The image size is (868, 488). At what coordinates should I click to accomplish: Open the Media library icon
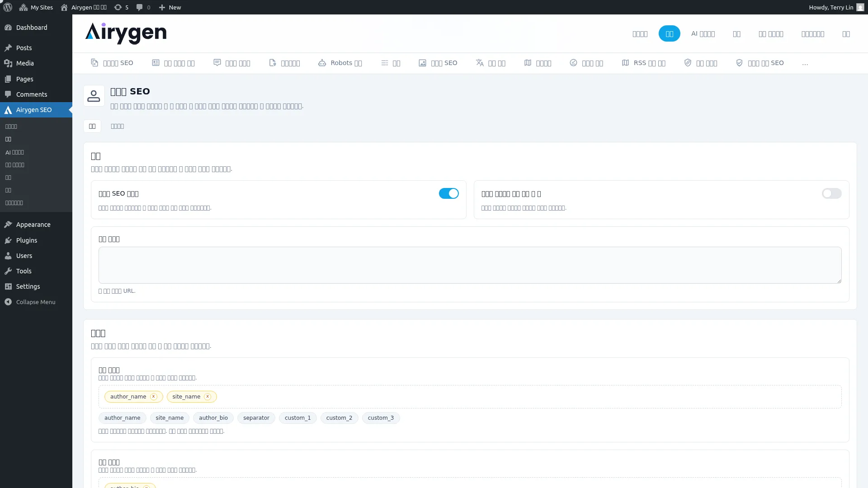[8, 63]
